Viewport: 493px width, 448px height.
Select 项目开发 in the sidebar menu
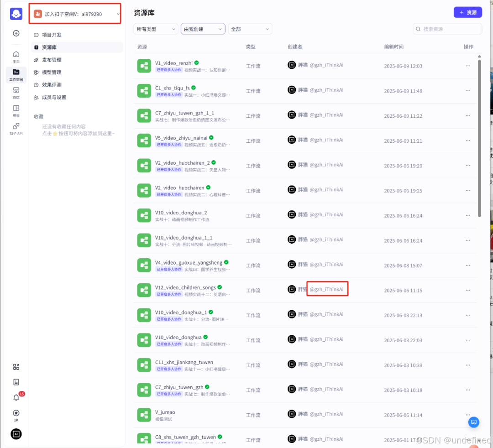pyautogui.click(x=52, y=35)
